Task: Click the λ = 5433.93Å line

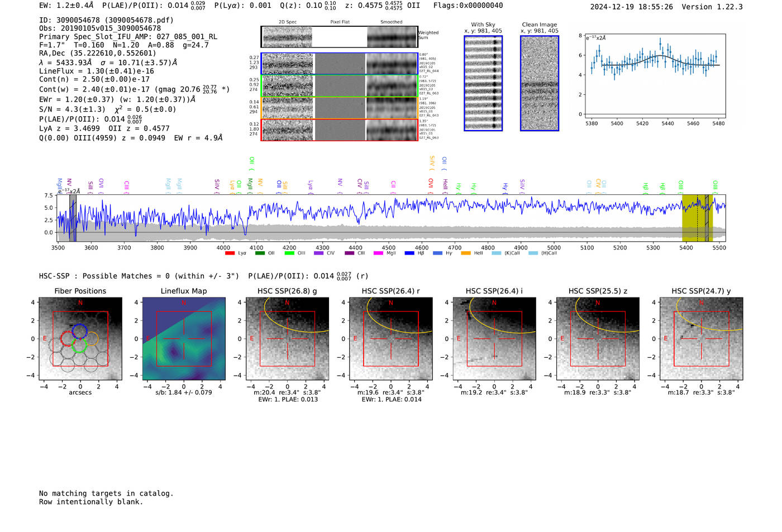Action: (x=108, y=63)
